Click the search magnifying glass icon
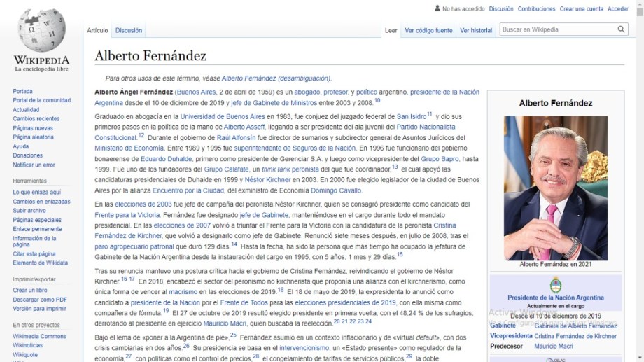The width and height of the screenshot is (644, 362). tap(621, 29)
